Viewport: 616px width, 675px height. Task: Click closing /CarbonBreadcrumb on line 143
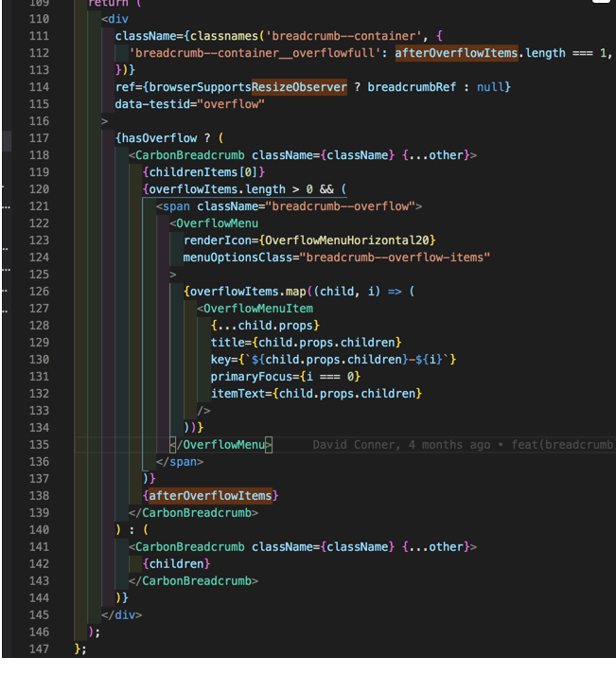(x=193, y=580)
